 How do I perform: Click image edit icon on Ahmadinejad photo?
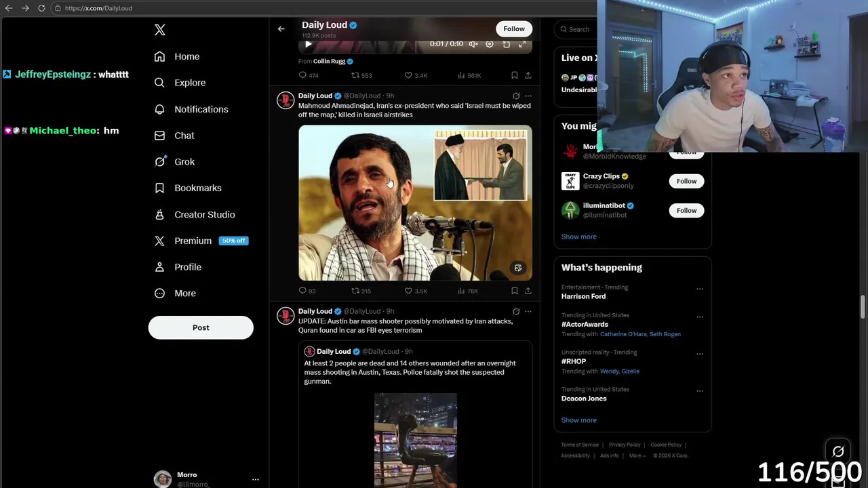coord(518,268)
